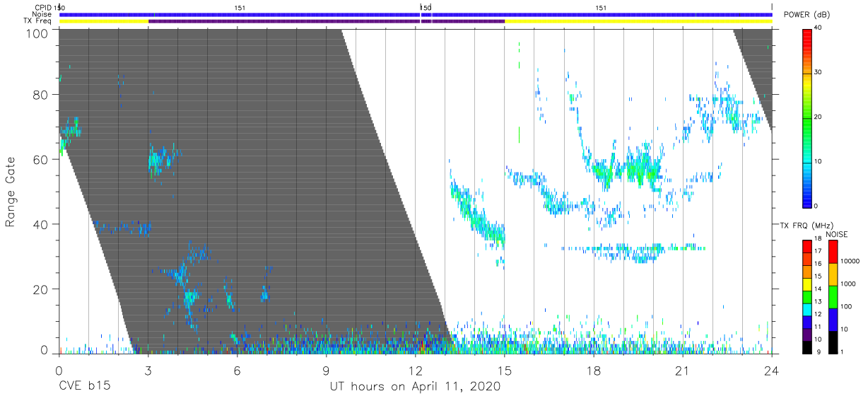This screenshot has width=868, height=401.
Task: Click the 21 label on UT hours axis
Action: [683, 371]
